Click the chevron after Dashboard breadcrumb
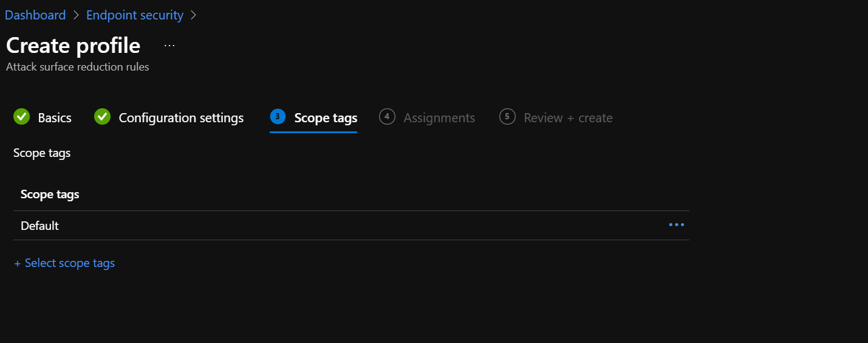 tap(76, 15)
